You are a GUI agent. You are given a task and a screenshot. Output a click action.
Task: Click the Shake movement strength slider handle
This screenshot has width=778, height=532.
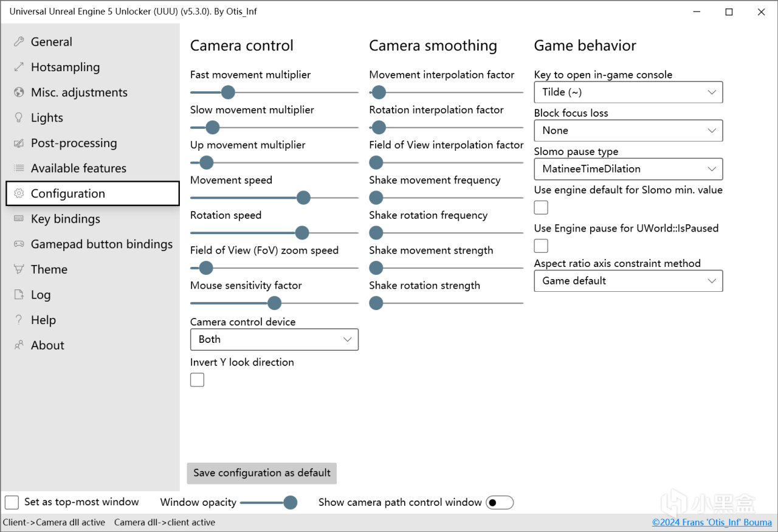pos(376,268)
